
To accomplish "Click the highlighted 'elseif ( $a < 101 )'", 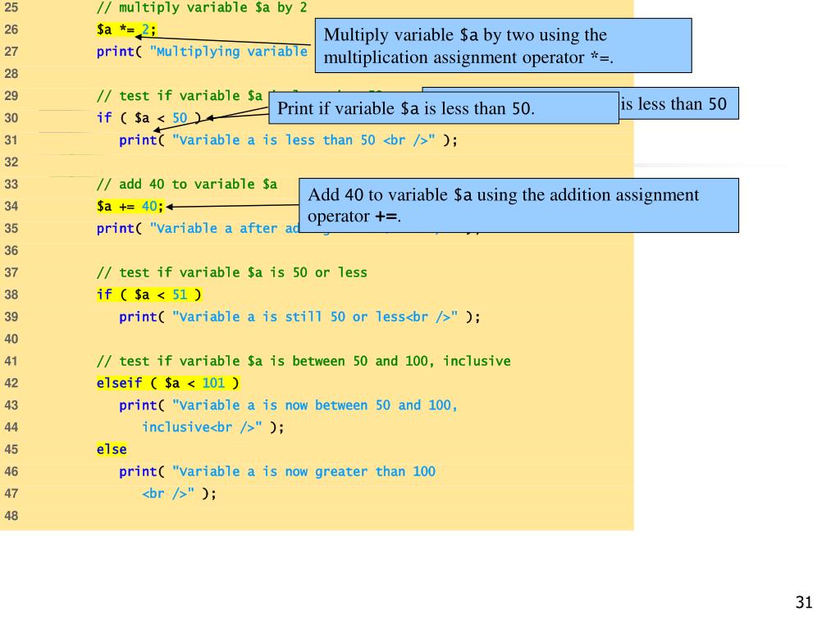I will [167, 383].
